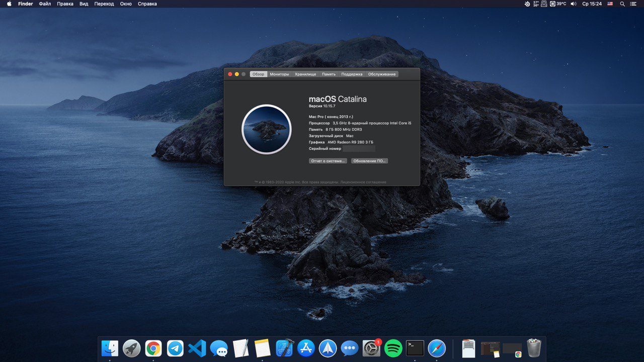Launch Google Chrome from the Dock

point(153,348)
